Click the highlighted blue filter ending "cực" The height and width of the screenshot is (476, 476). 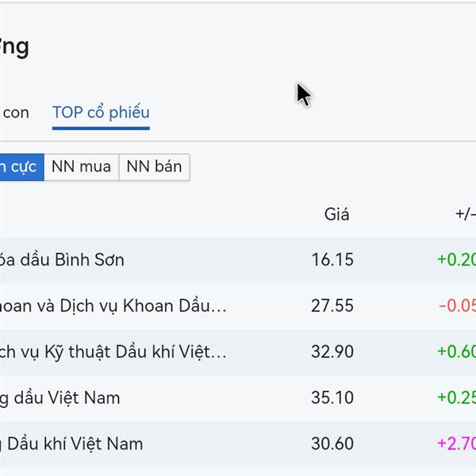coord(21,167)
